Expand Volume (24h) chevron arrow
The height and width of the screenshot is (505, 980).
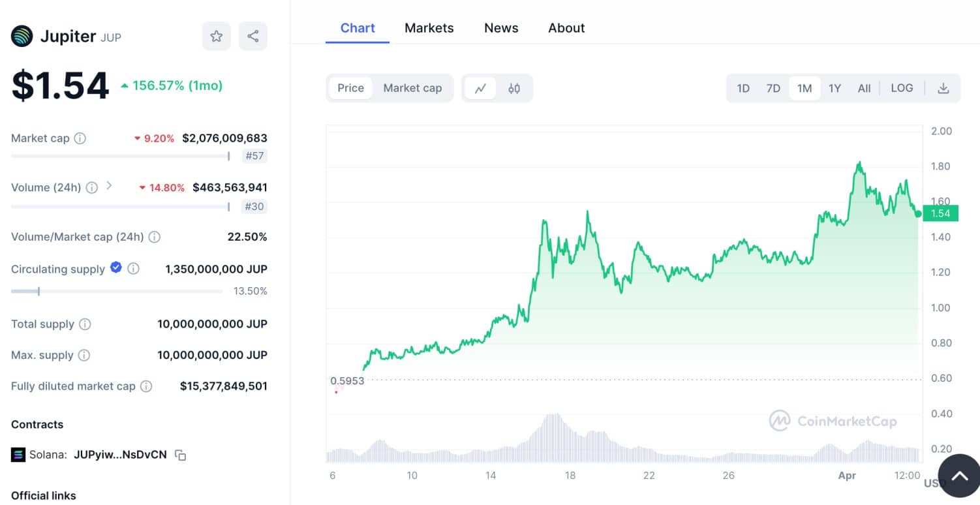(x=109, y=186)
